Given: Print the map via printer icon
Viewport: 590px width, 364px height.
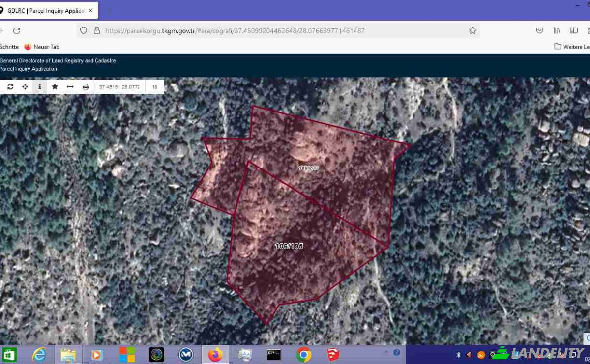Looking at the screenshot, I should 86,87.
